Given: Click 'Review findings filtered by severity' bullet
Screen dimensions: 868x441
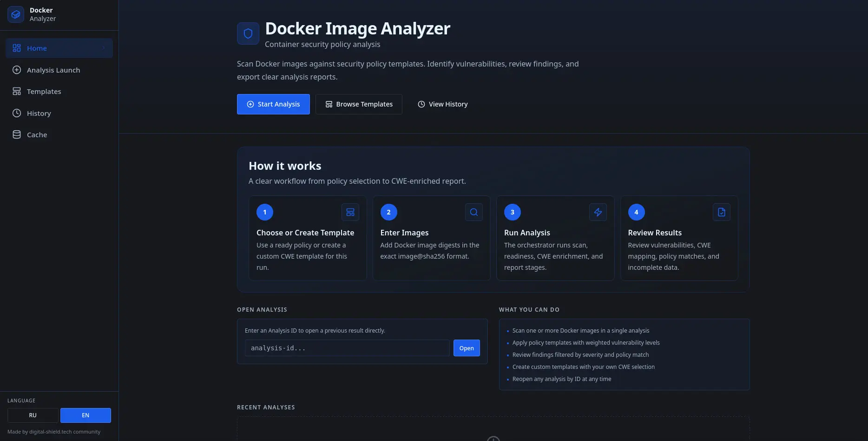Looking at the screenshot, I should (x=580, y=355).
